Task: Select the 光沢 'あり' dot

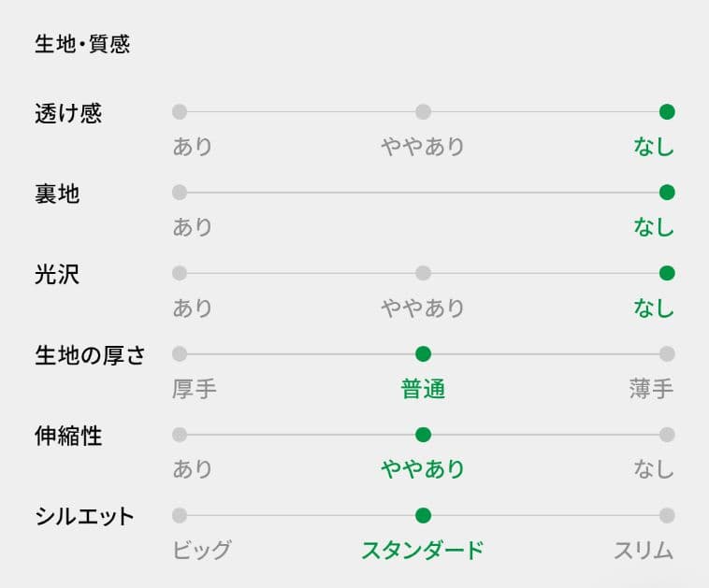Action: click(180, 273)
